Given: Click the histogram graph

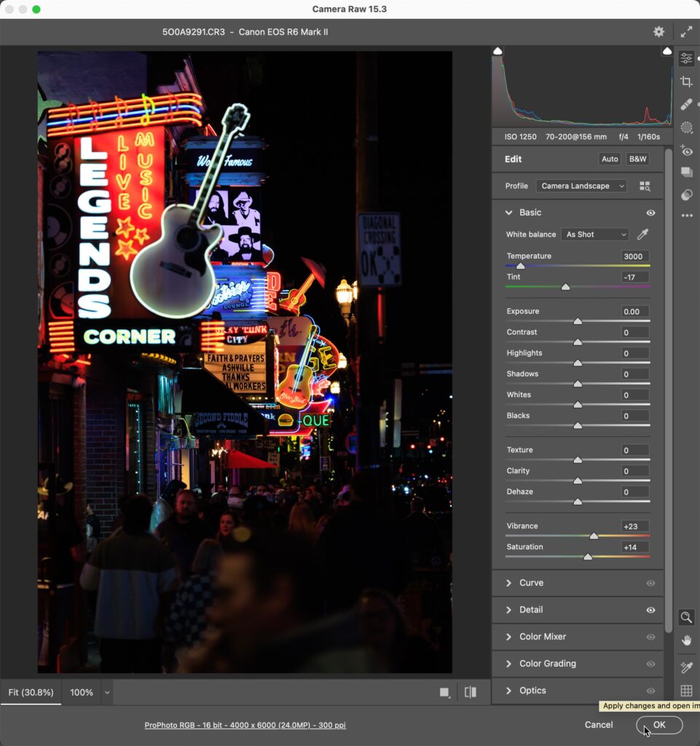Looking at the screenshot, I should 582,87.
